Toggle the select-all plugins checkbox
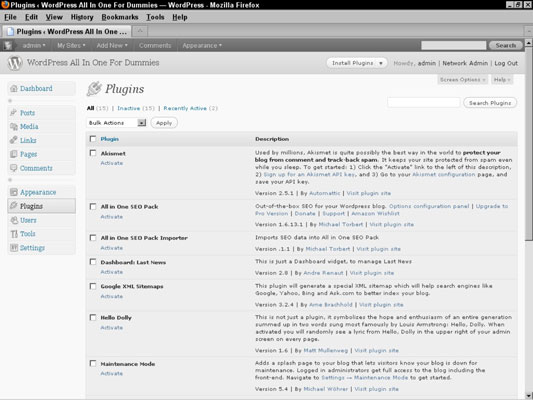 pos(93,139)
